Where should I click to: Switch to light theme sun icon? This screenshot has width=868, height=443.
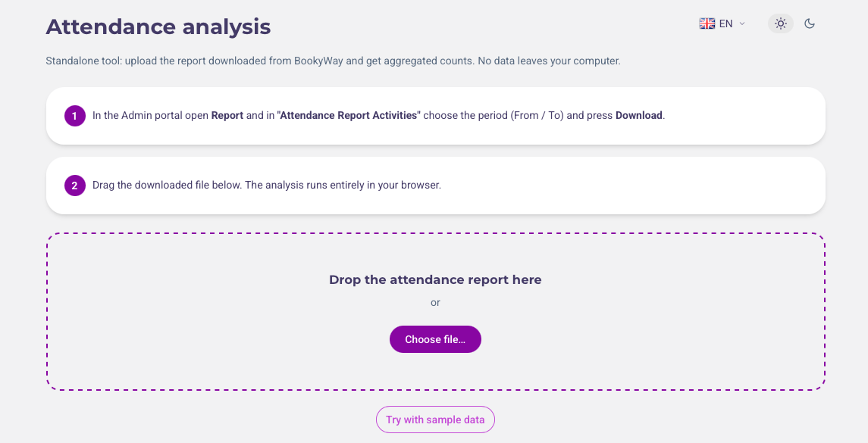[x=781, y=23]
